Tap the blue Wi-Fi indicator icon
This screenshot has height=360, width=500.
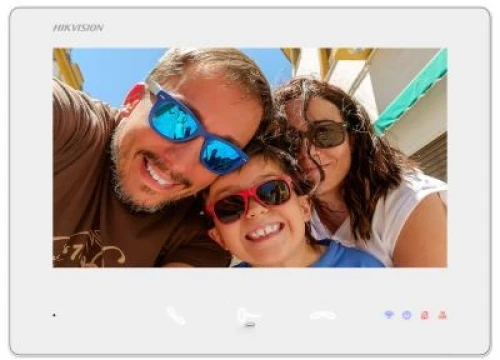click(x=389, y=315)
